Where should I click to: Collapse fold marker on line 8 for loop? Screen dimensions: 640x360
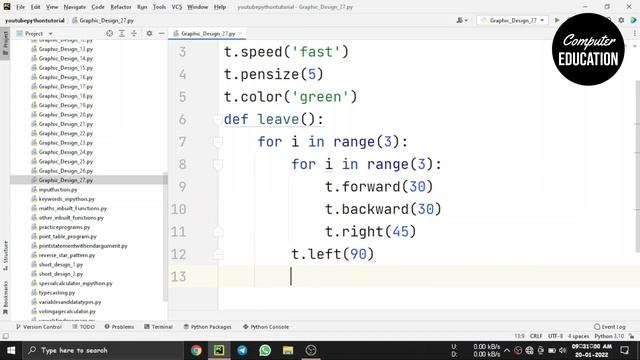point(218,164)
